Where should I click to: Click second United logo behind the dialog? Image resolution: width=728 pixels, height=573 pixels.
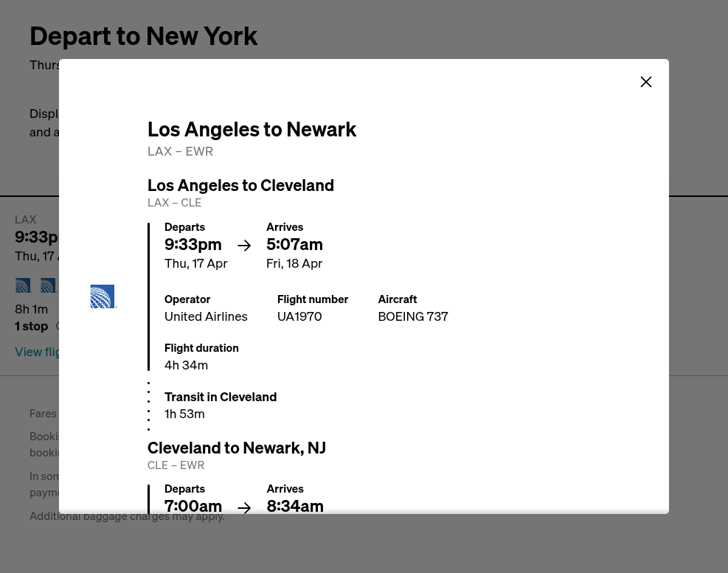(x=48, y=285)
